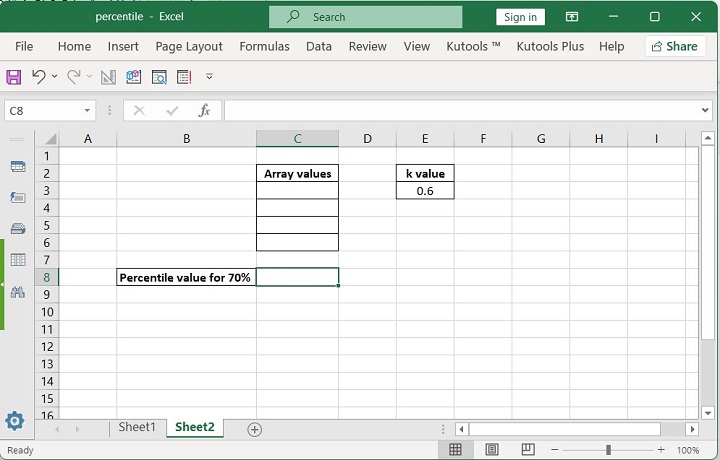Click the stacked-trays Kutools pane icon
The width and height of the screenshot is (720, 460).
click(x=18, y=228)
